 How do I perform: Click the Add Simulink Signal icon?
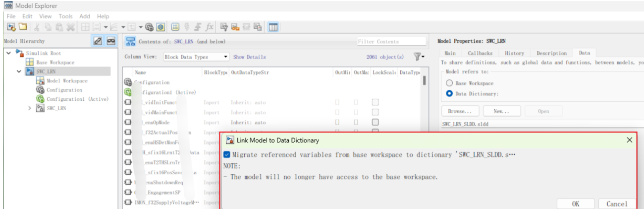click(x=114, y=27)
